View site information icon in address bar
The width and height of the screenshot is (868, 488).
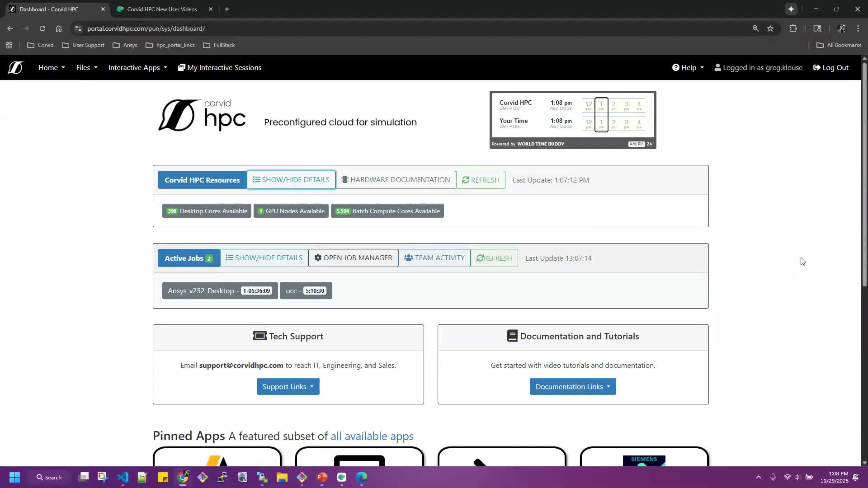[78, 28]
